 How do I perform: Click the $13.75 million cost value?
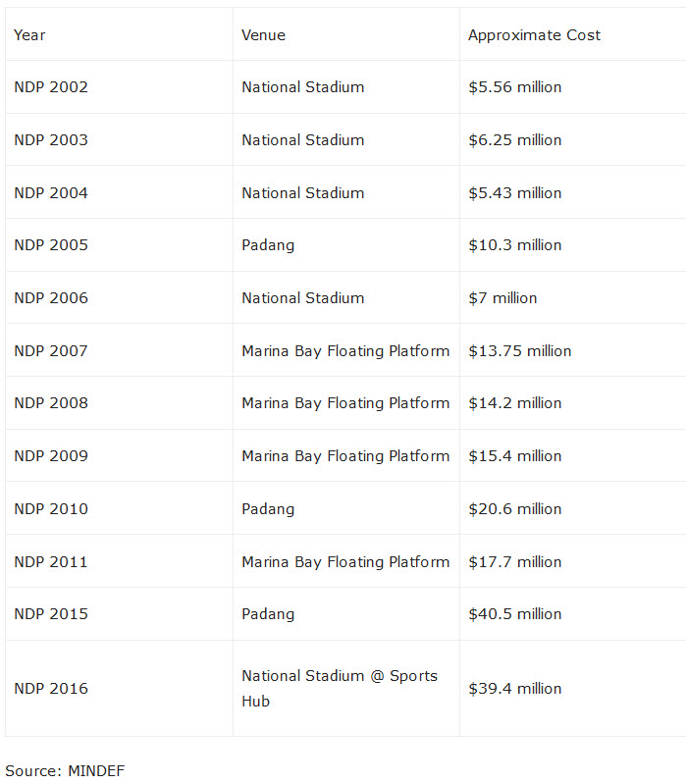click(519, 351)
